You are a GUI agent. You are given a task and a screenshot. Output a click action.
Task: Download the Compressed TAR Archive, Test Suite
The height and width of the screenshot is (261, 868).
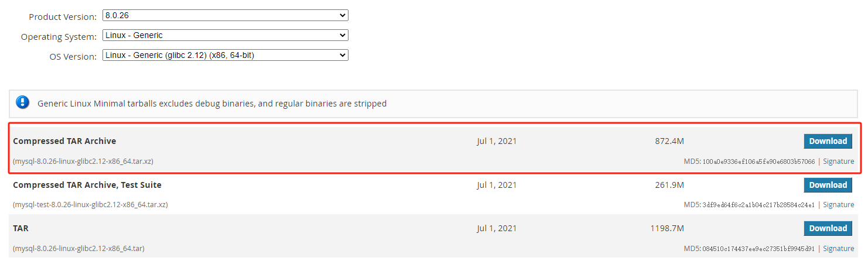(x=828, y=185)
